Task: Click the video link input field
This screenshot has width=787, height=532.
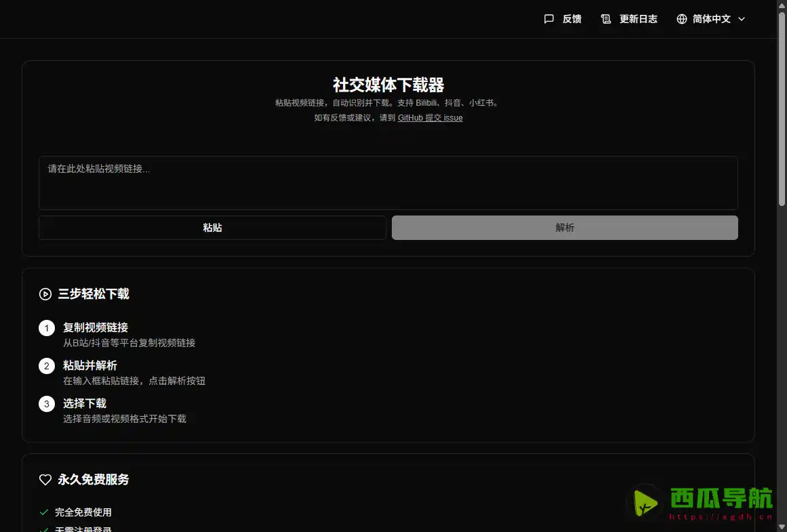Action: tap(388, 182)
